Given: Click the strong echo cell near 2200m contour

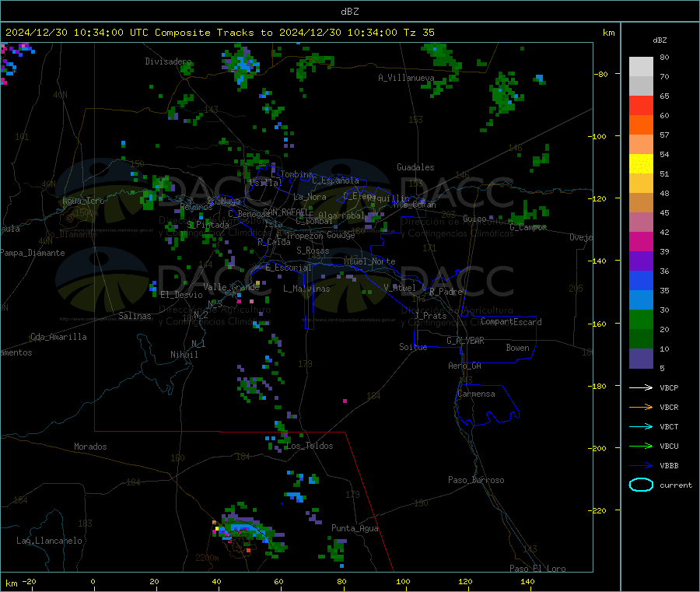Looking at the screenshot, I should (x=248, y=551).
